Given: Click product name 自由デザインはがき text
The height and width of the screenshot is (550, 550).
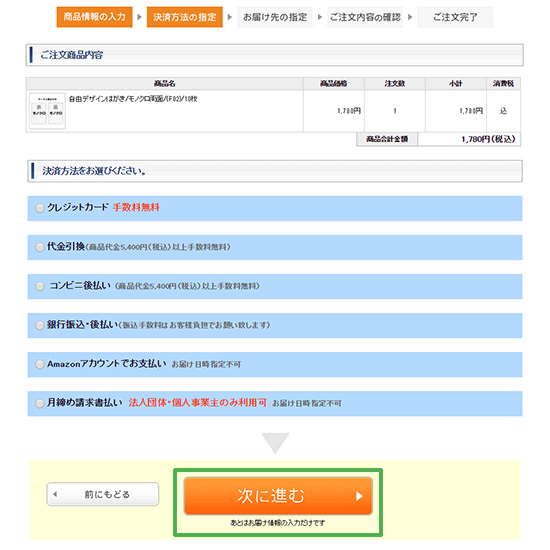Looking at the screenshot, I should coord(133,99).
